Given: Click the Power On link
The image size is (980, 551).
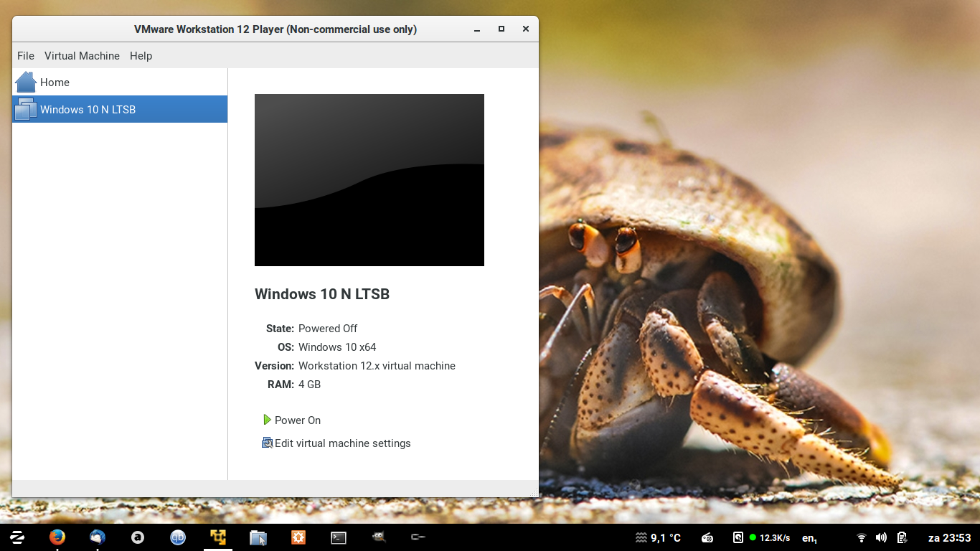Looking at the screenshot, I should pos(297,420).
